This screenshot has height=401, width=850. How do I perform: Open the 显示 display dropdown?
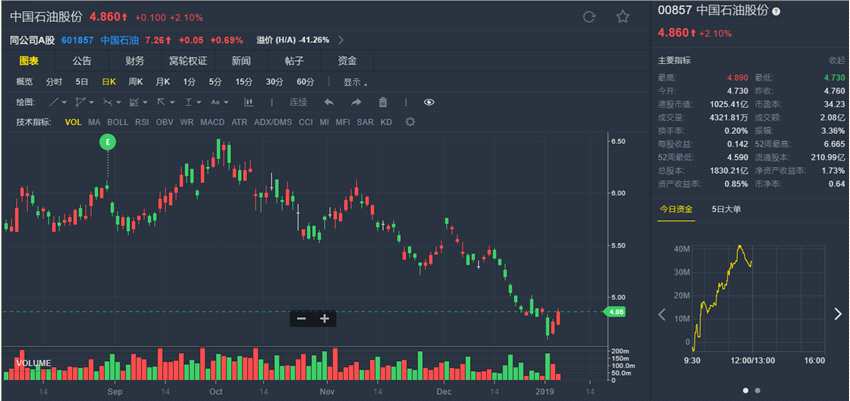coord(355,82)
